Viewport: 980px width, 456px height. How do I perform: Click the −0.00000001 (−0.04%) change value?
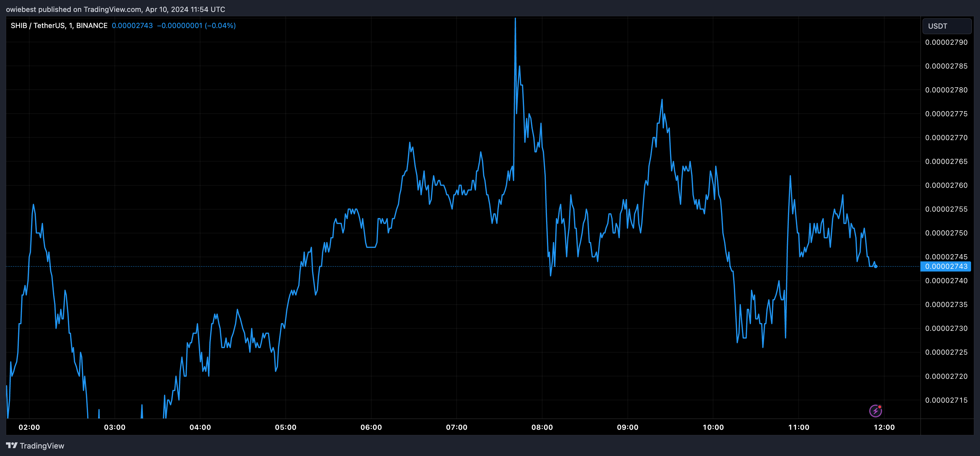click(196, 25)
